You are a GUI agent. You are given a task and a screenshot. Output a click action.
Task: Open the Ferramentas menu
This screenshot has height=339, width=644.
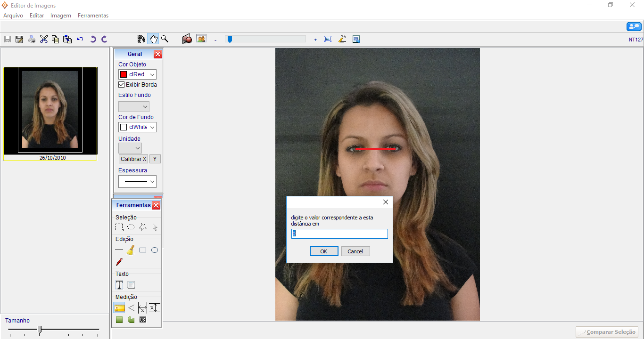[93, 16]
